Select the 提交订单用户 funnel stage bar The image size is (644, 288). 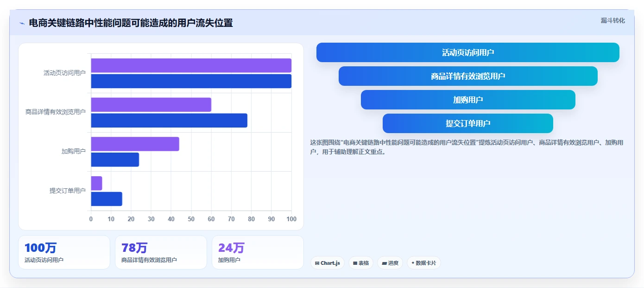468,123
